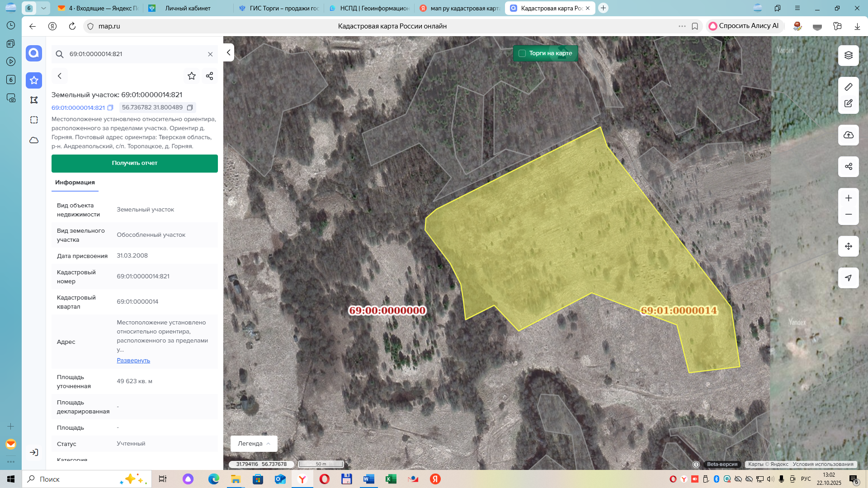Open Excel from the taskbar
868x488 pixels.
[391, 479]
